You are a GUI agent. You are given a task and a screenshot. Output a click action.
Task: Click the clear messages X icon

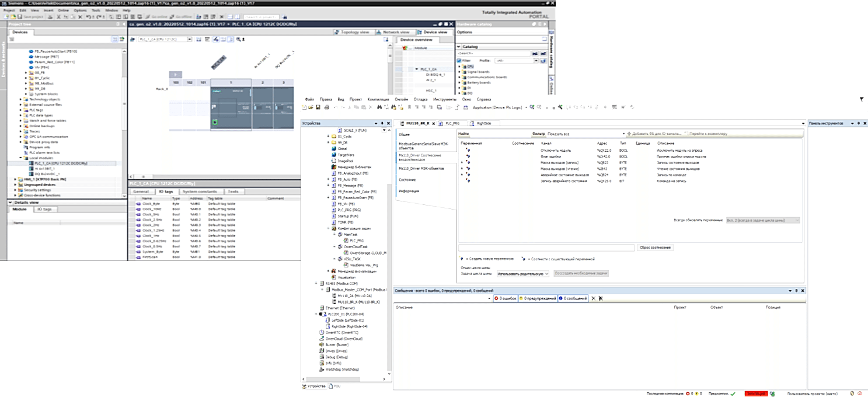[x=593, y=298]
